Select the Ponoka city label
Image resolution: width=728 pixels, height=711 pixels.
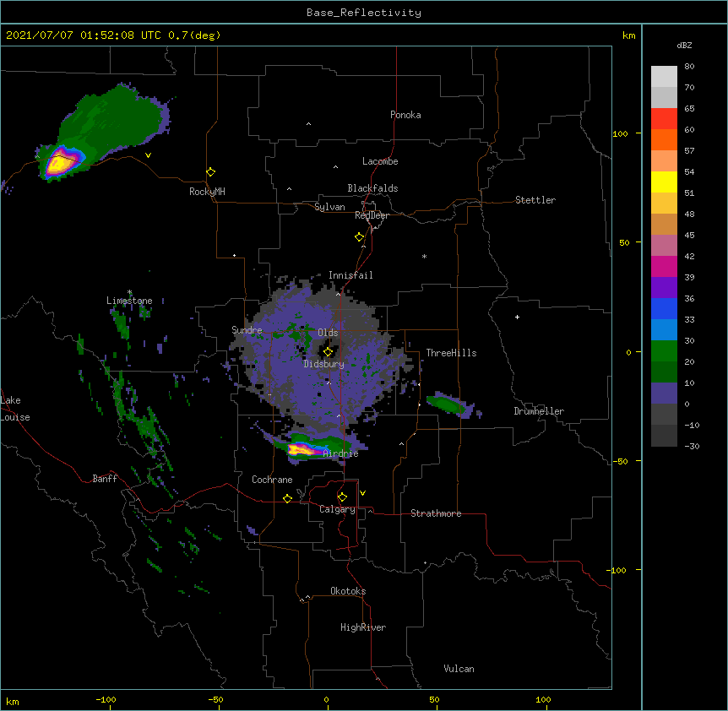coord(405,115)
